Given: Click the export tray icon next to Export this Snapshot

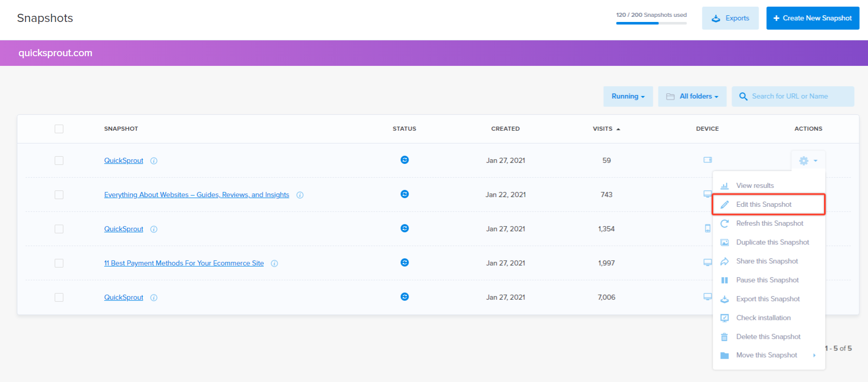Looking at the screenshot, I should click(x=724, y=299).
